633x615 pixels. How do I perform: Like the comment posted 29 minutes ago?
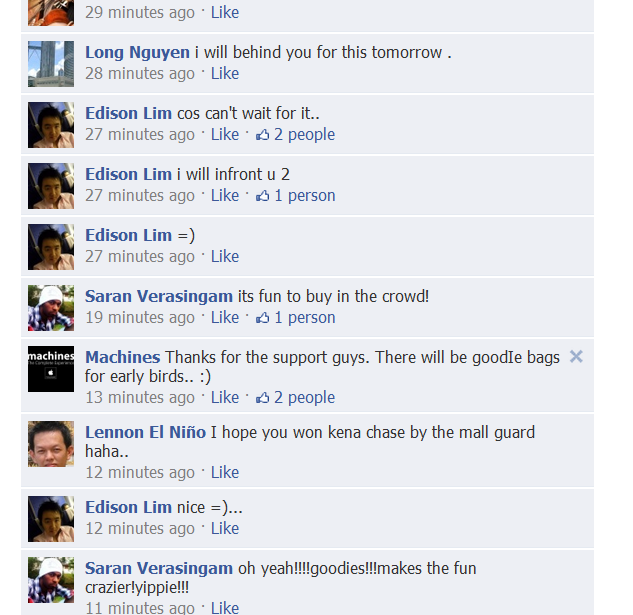225,13
